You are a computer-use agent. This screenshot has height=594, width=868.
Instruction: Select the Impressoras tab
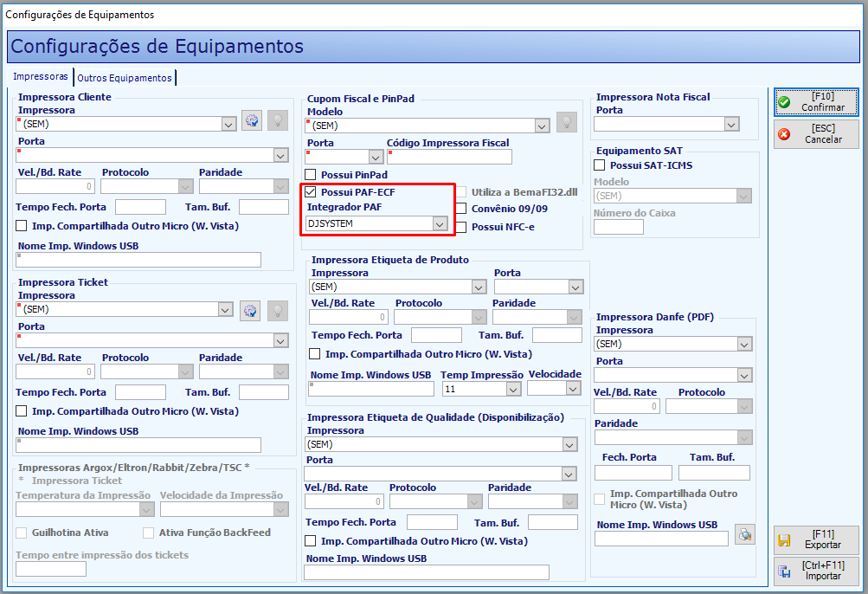(41, 76)
